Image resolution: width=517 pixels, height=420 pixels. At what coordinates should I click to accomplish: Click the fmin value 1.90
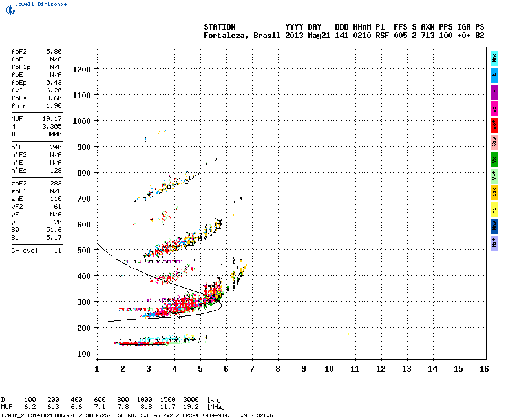[54, 106]
